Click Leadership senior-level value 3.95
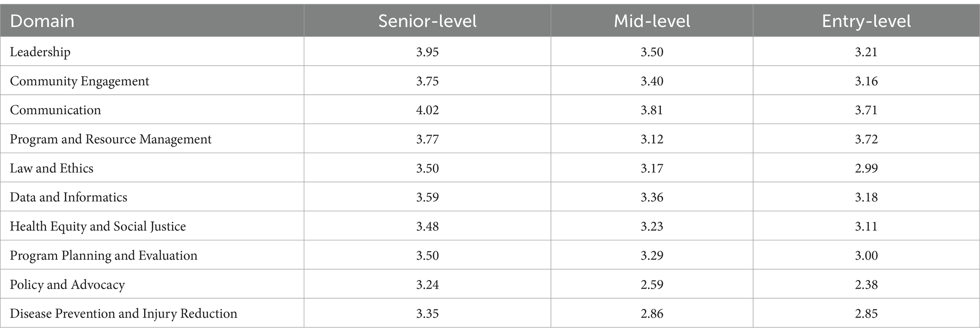Image resolution: width=980 pixels, height=336 pixels. coord(427,52)
